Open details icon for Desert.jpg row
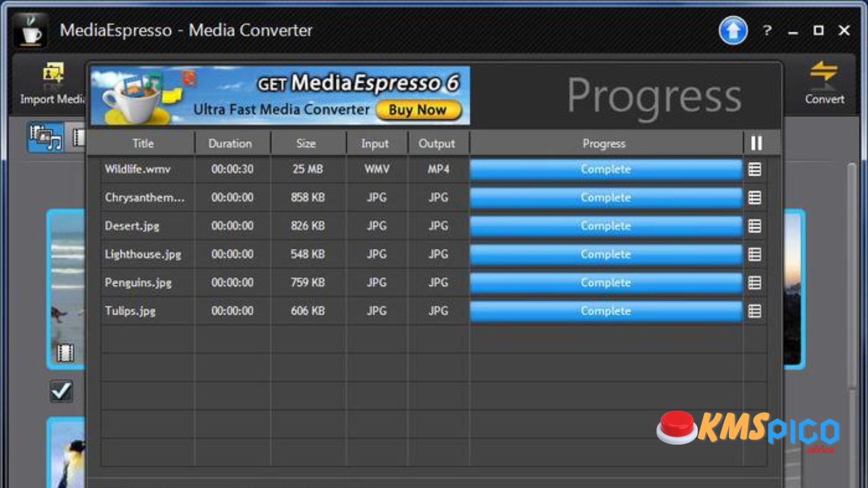The width and height of the screenshot is (868, 488). click(x=755, y=226)
